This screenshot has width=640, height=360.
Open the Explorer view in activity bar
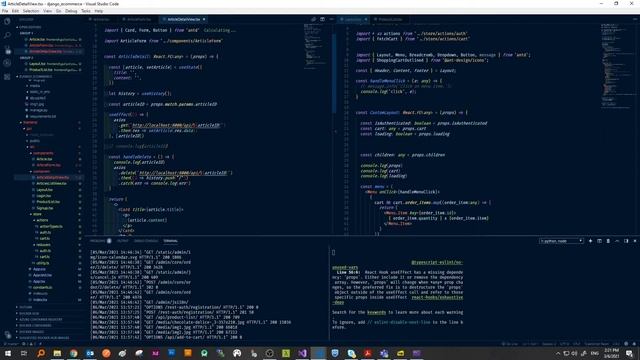point(7,21)
